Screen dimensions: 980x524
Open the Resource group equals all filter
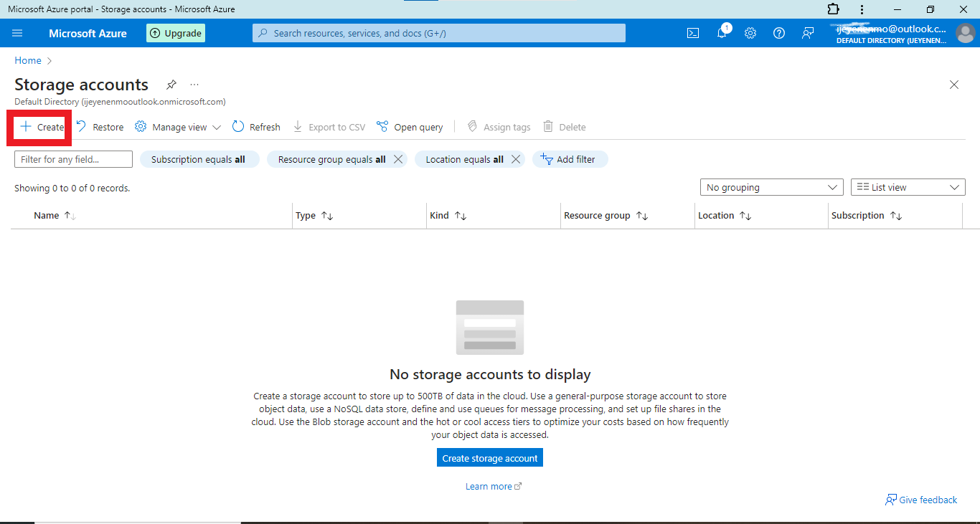click(x=331, y=159)
